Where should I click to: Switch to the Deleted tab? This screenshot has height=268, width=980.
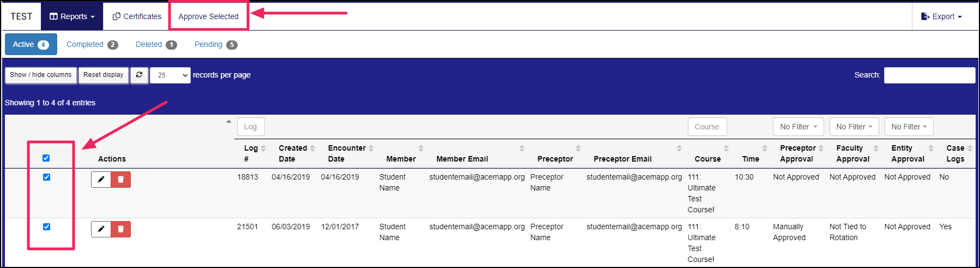156,44
